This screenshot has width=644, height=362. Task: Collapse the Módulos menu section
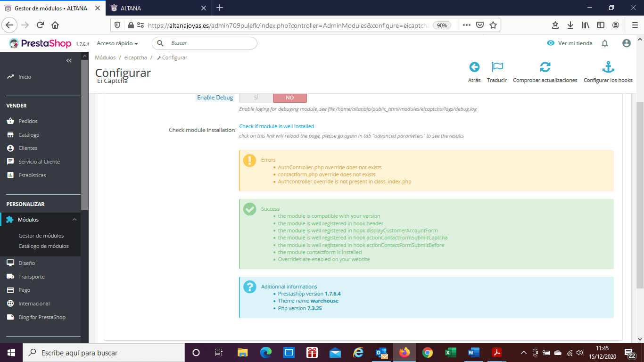pos(74,220)
